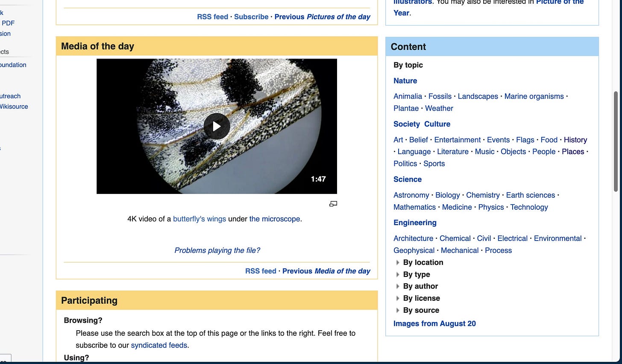Open the Environmental engineering category

pos(557,238)
